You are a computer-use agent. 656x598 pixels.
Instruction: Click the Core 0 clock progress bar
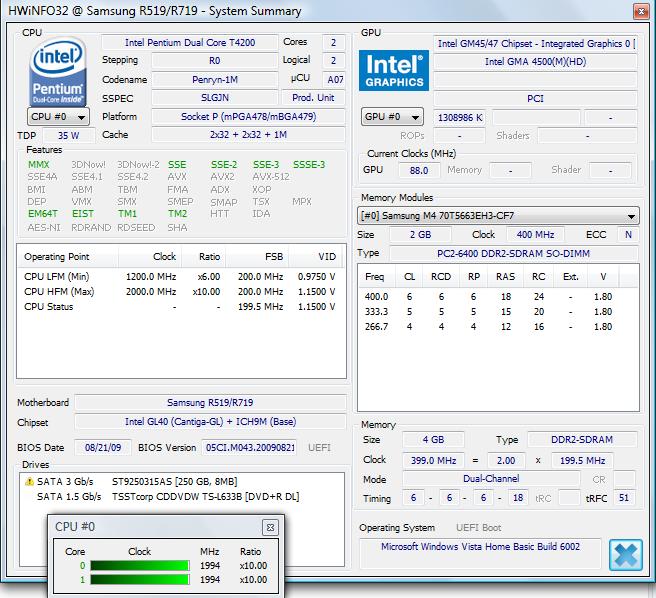tap(140, 566)
